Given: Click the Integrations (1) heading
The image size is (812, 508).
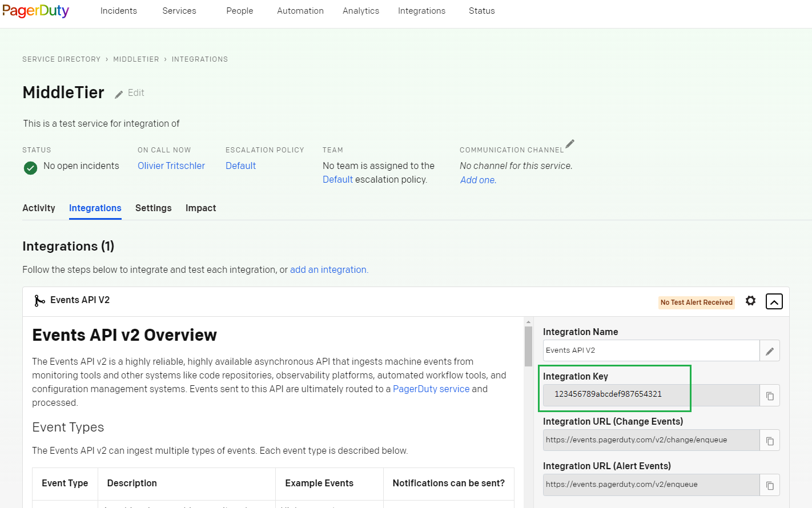Looking at the screenshot, I should point(69,247).
